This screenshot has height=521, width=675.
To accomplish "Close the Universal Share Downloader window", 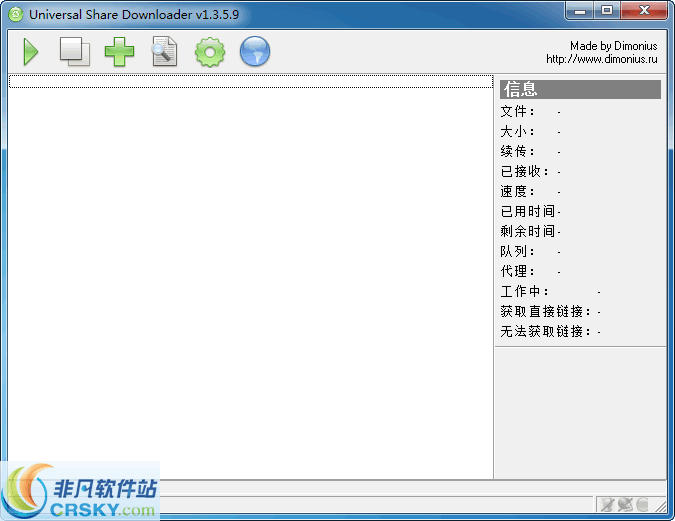I will pos(644,11).
